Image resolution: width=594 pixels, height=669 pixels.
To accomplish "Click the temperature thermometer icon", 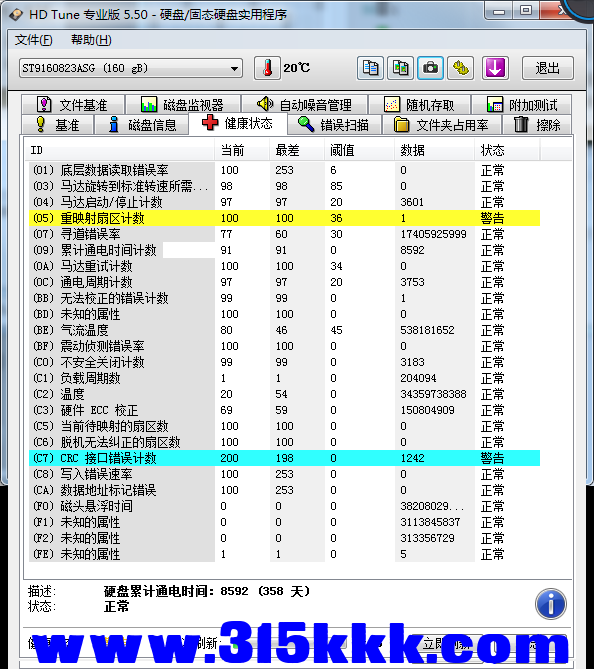I will pyautogui.click(x=267, y=68).
